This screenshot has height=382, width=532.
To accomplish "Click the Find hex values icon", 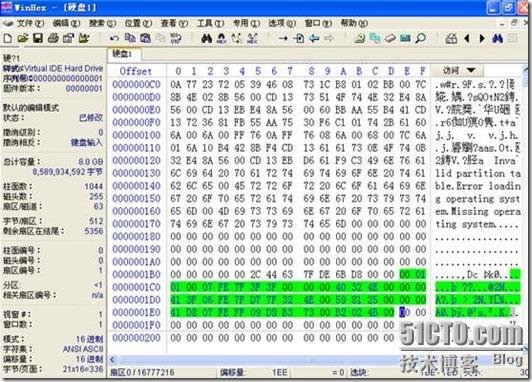I will [x=222, y=38].
